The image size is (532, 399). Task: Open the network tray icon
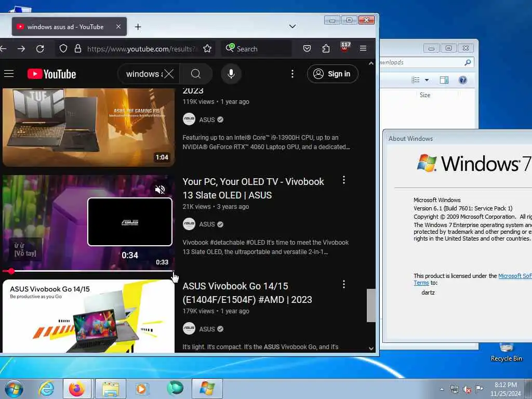coord(454,390)
